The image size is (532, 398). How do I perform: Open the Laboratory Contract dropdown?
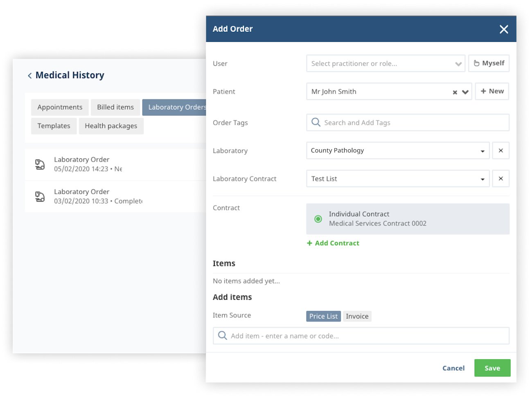click(x=482, y=179)
